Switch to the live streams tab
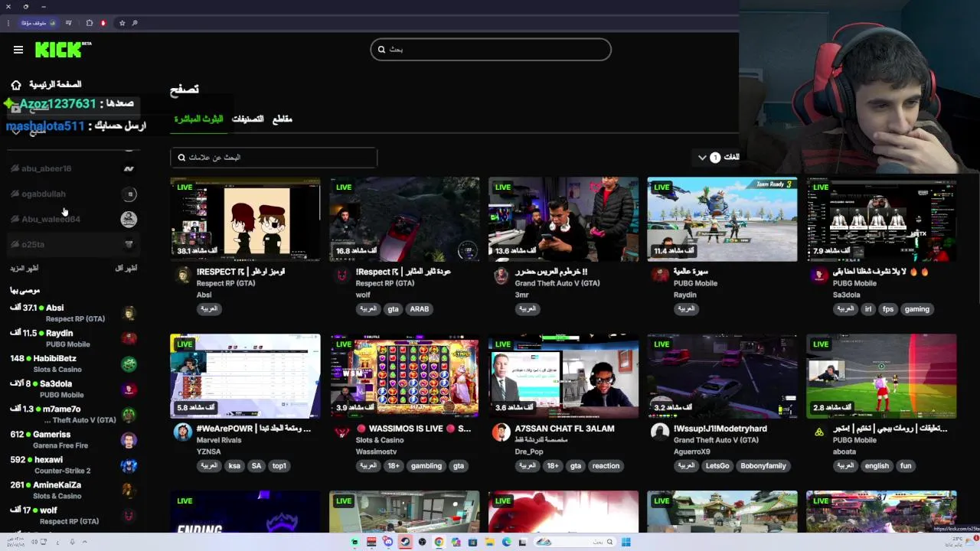This screenshot has width=980, height=551. (198, 119)
